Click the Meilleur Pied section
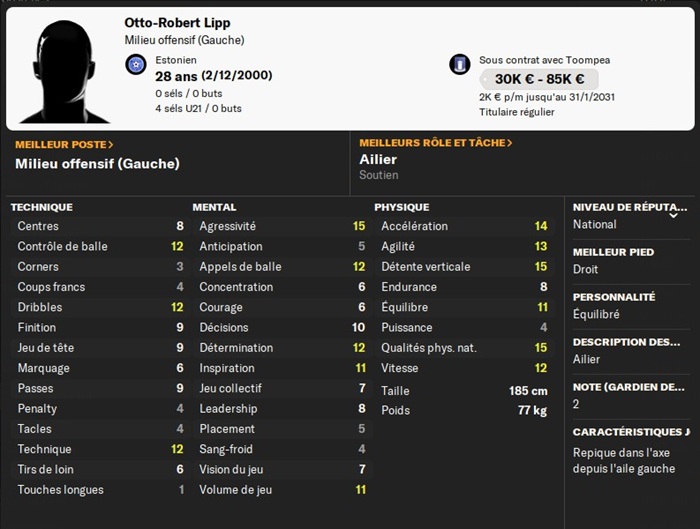The height and width of the screenshot is (529, 700). click(x=628, y=261)
